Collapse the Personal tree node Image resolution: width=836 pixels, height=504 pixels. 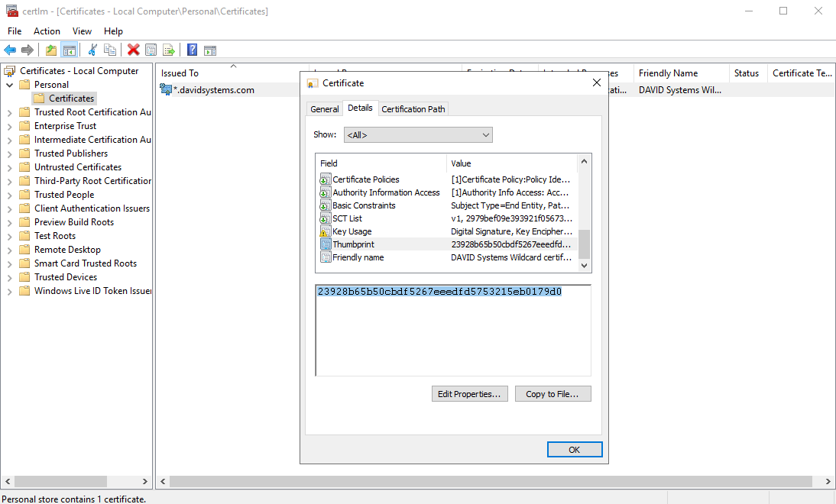10,85
